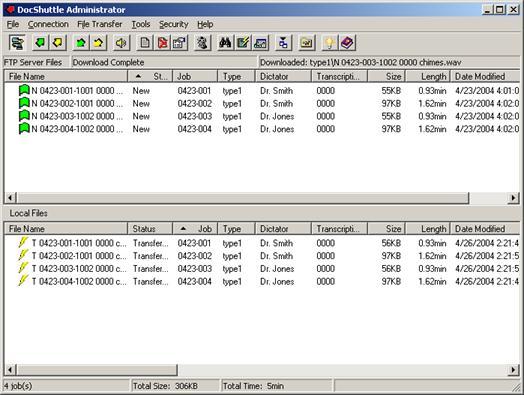Viewport: 524px width, 395px height.
Task: Sort local files by Length column
Action: tap(428, 229)
